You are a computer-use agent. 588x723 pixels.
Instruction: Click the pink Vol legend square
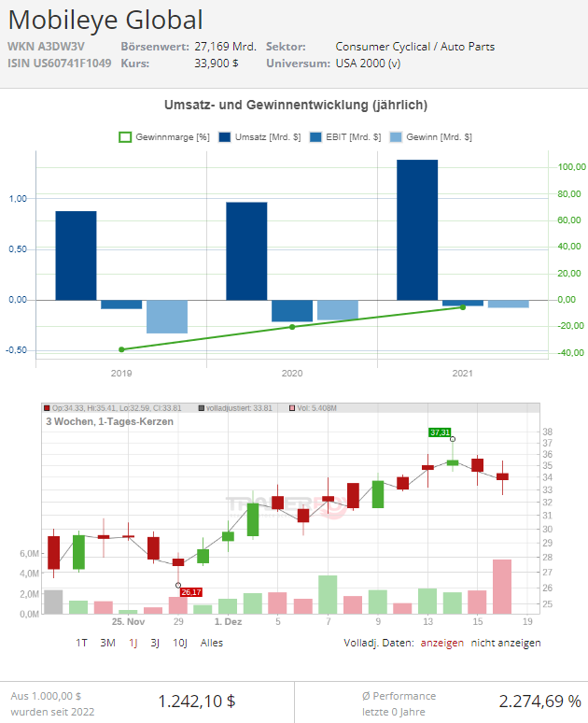(x=292, y=408)
